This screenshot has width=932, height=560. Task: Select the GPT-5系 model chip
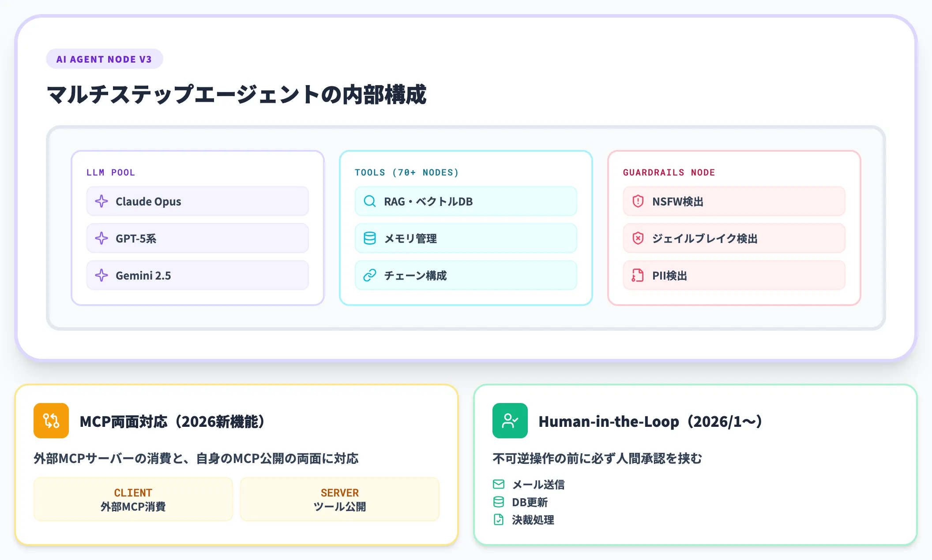pos(198,239)
